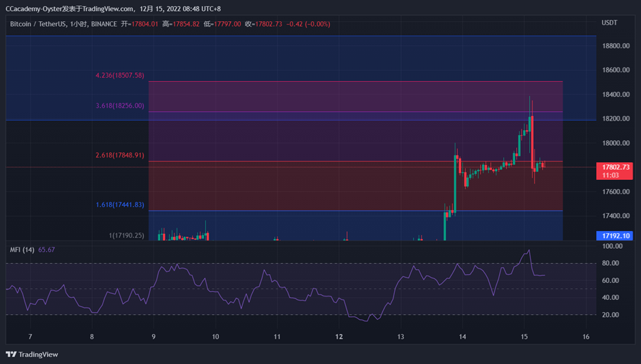Select the 1(17190.25) Fibonacci level label

click(126, 235)
